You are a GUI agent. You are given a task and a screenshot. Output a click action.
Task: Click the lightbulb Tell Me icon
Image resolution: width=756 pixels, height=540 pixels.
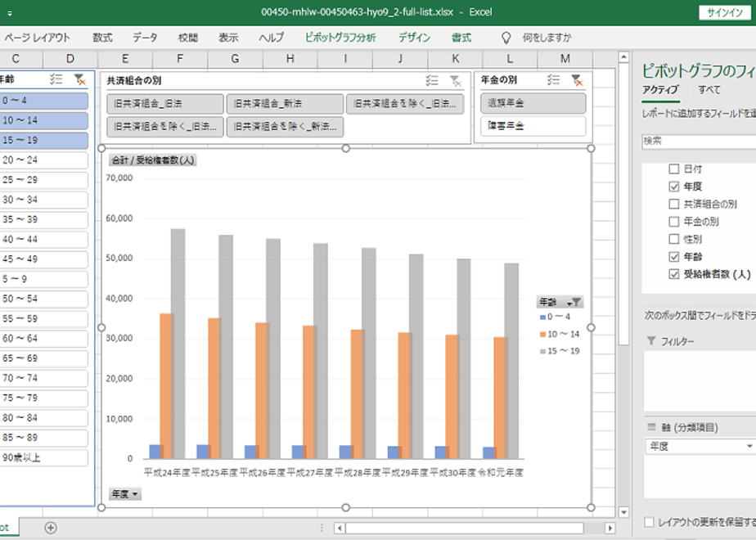[506, 38]
